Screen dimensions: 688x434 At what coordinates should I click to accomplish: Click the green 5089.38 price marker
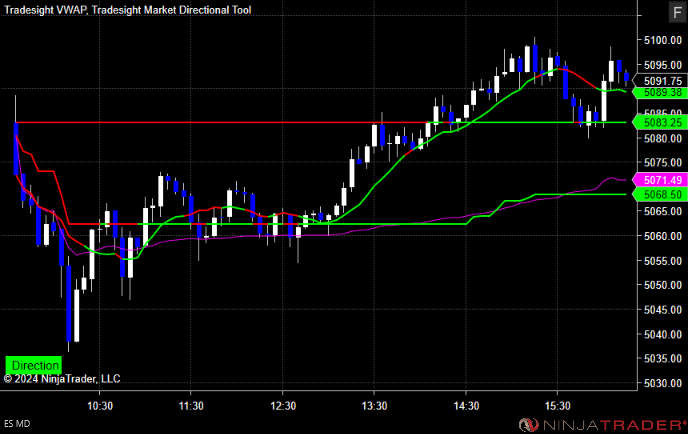[x=659, y=93]
